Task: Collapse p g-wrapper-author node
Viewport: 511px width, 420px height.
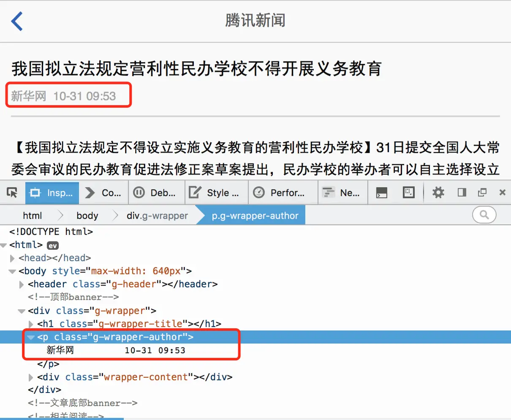Action: [31, 337]
